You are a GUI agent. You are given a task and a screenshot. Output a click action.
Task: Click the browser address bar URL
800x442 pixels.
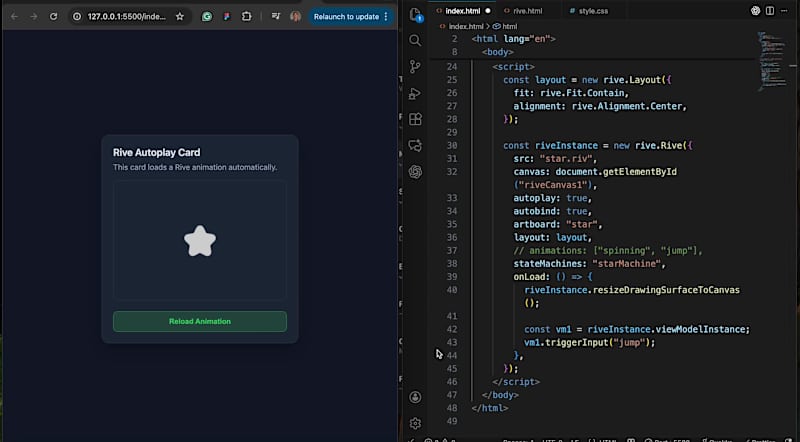127,17
